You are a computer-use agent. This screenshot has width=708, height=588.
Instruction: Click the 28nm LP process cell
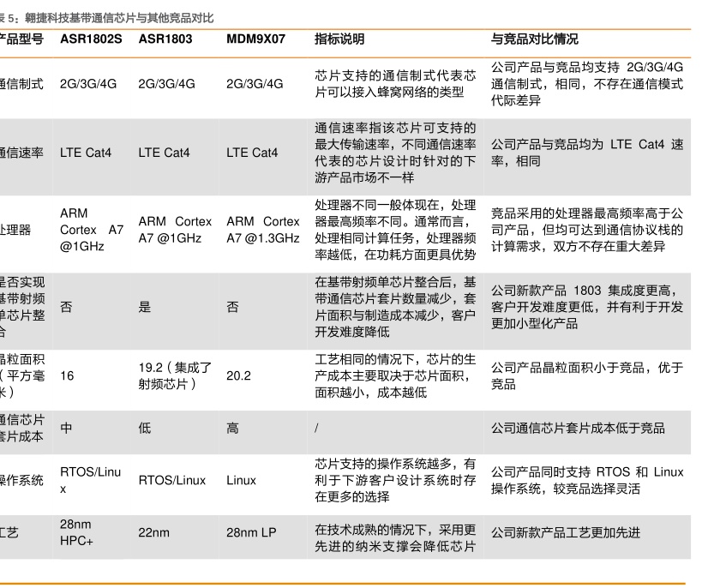click(251, 532)
